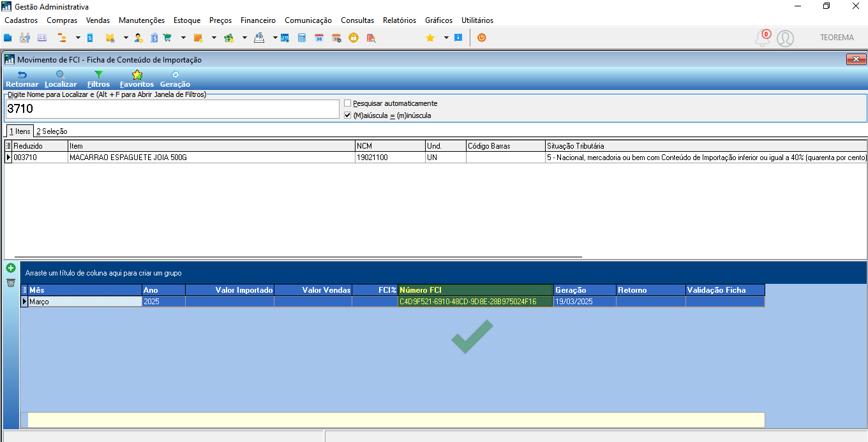Open the notifications bell icon
868x442 pixels.
[762, 38]
